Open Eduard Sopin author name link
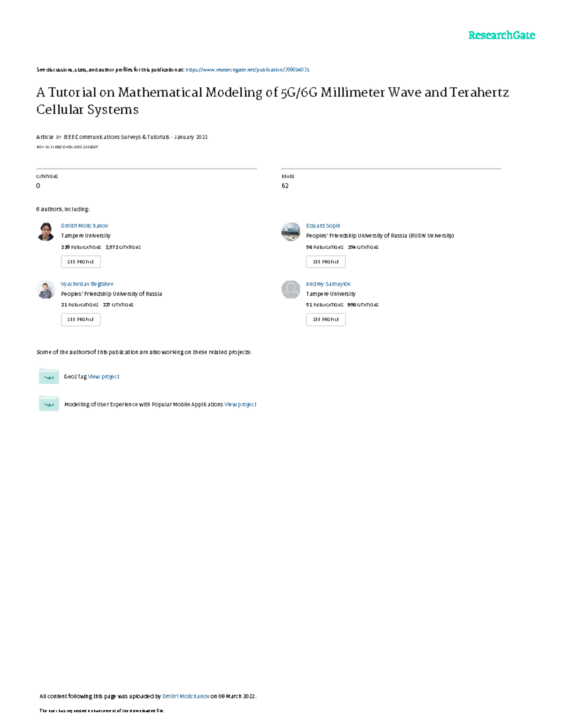This screenshot has width=563, height=728. click(x=323, y=226)
